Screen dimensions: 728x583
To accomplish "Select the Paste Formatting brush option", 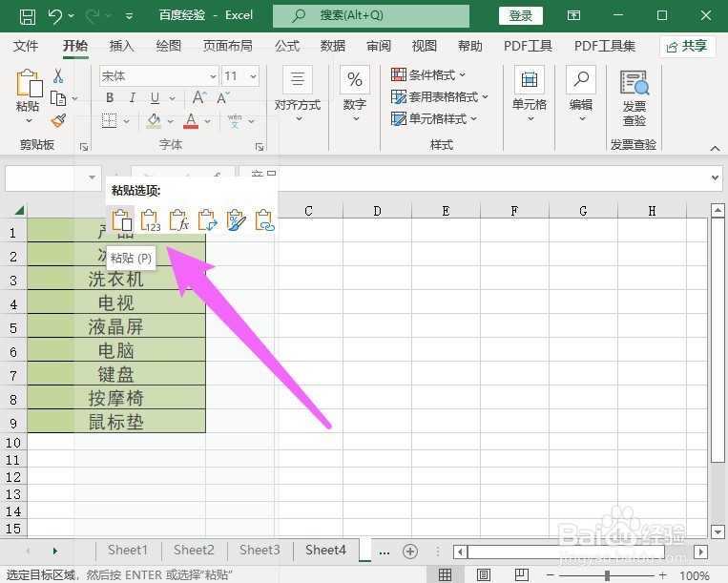I will pos(237,220).
